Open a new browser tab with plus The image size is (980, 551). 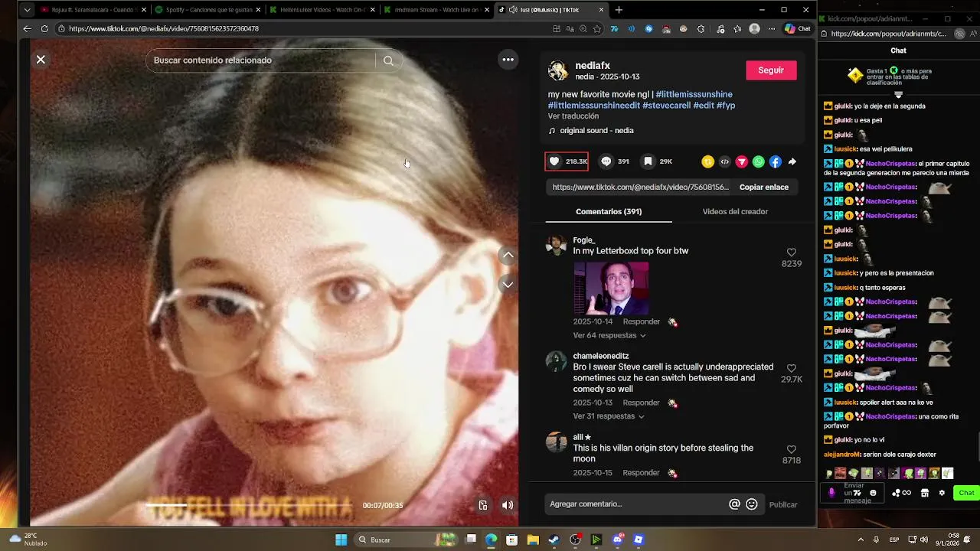point(619,10)
